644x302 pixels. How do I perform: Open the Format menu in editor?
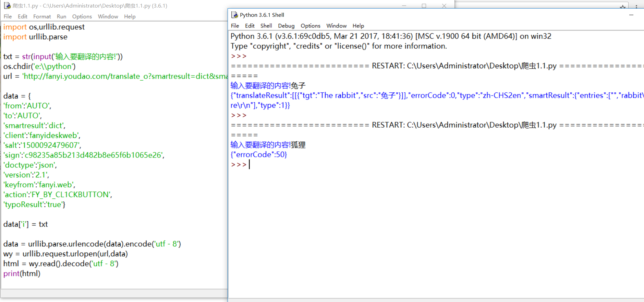(x=42, y=16)
